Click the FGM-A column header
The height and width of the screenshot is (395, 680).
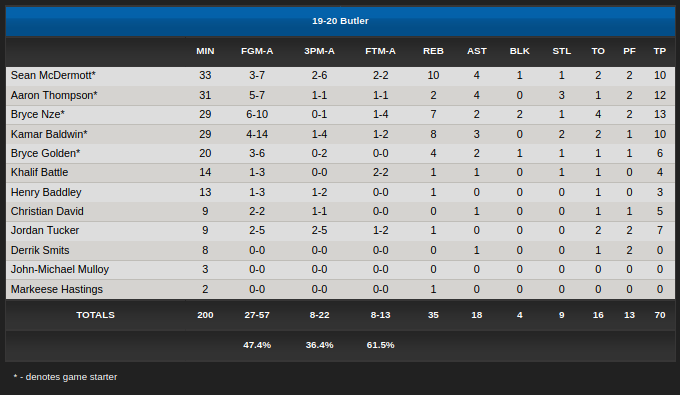point(257,51)
